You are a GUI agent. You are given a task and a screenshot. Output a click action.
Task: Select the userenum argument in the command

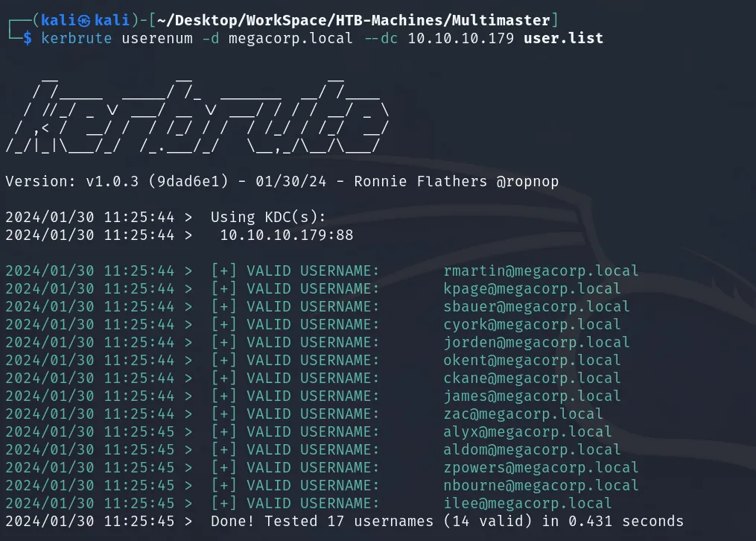click(x=157, y=38)
